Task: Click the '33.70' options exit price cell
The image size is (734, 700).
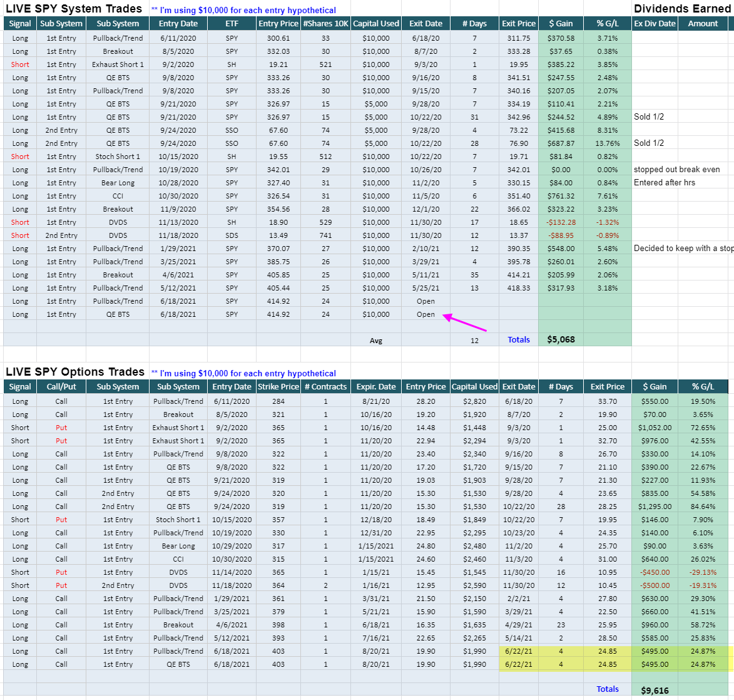Action: [x=607, y=401]
